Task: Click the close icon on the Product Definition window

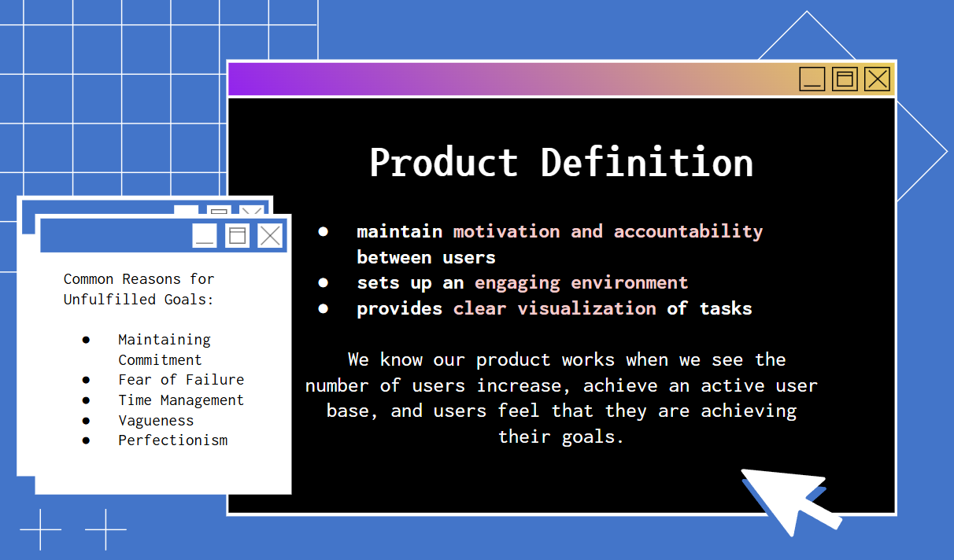Action: [x=878, y=79]
